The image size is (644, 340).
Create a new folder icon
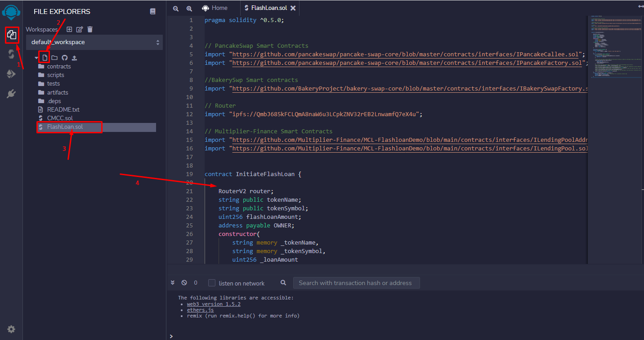(x=54, y=58)
